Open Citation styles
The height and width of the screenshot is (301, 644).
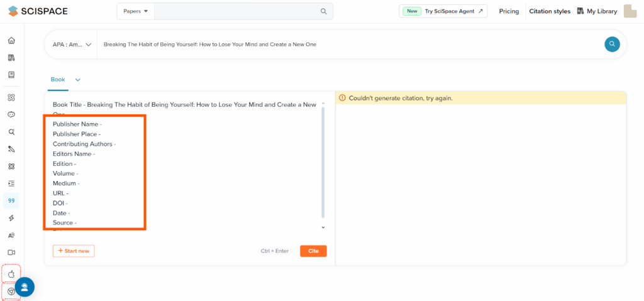[x=550, y=11]
